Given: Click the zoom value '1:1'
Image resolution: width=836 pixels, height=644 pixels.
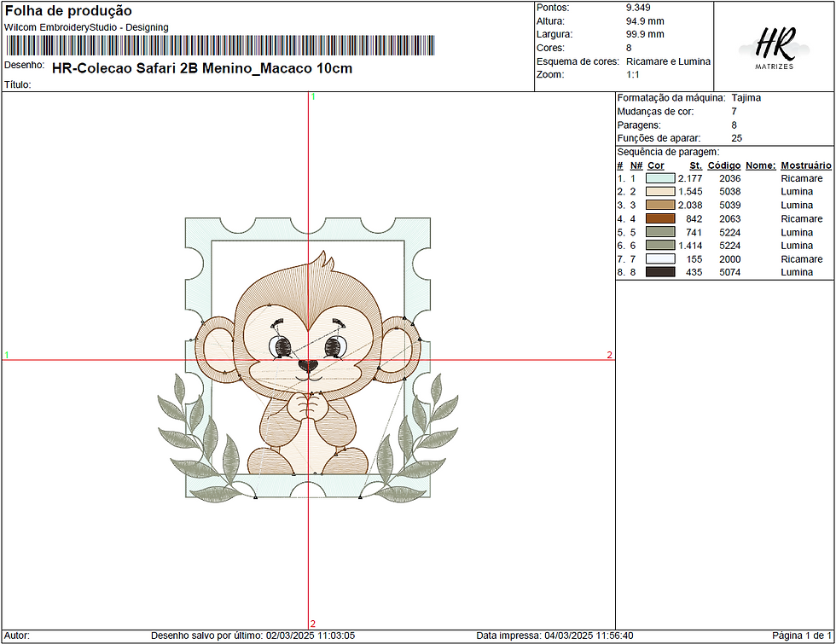Looking at the screenshot, I should coord(633,75).
